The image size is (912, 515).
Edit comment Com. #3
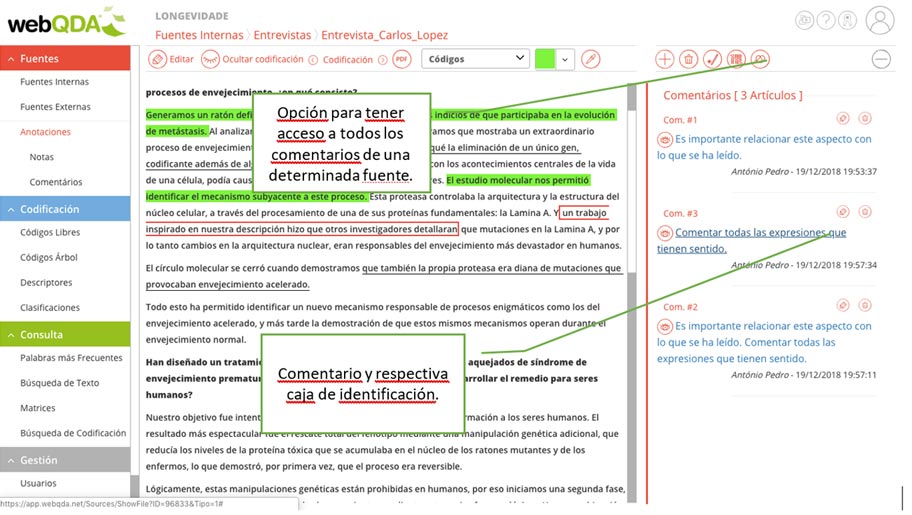pyautogui.click(x=843, y=212)
